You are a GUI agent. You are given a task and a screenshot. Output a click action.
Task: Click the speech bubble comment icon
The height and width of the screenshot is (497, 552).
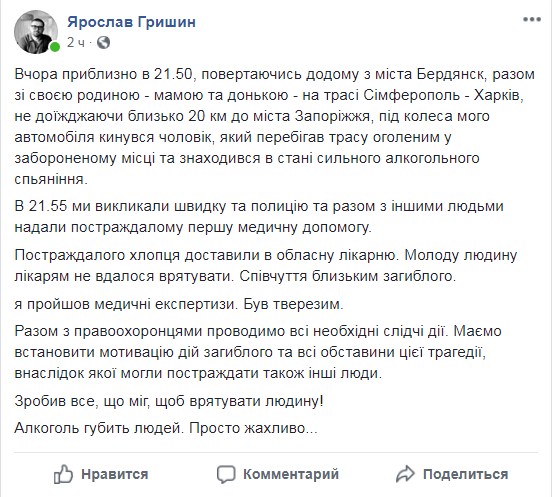pyautogui.click(x=226, y=474)
